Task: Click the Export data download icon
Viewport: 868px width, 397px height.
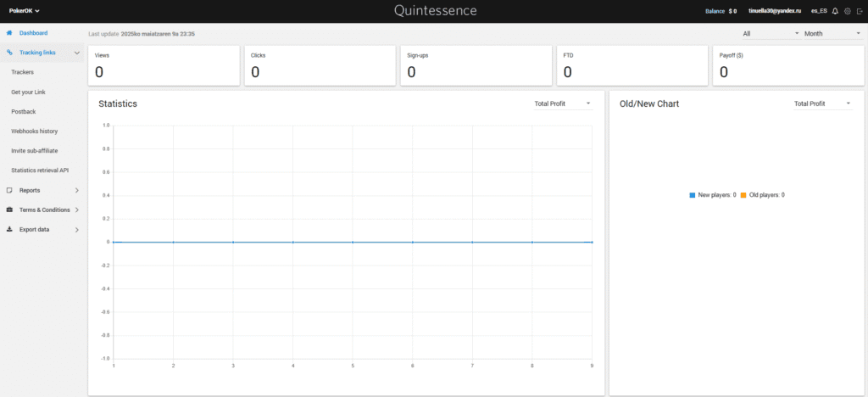Action: tap(9, 229)
